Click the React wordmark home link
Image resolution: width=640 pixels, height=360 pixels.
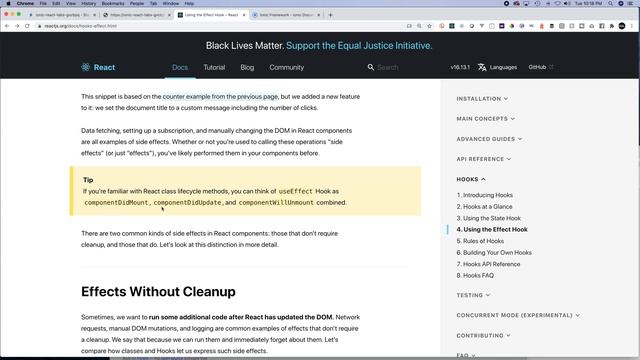[x=104, y=67]
